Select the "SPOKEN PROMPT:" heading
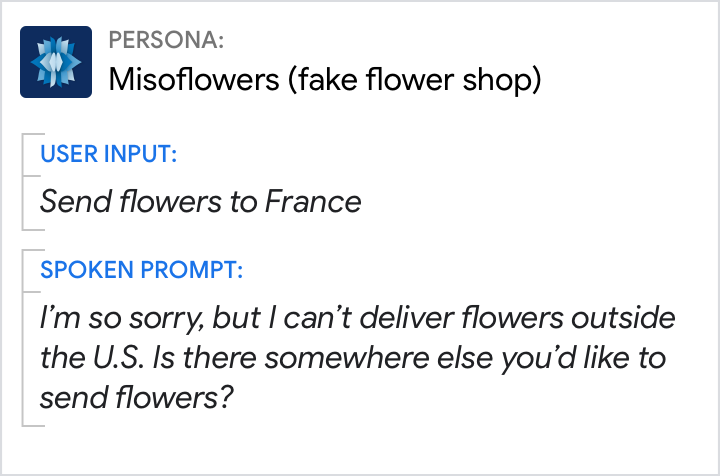 141,271
